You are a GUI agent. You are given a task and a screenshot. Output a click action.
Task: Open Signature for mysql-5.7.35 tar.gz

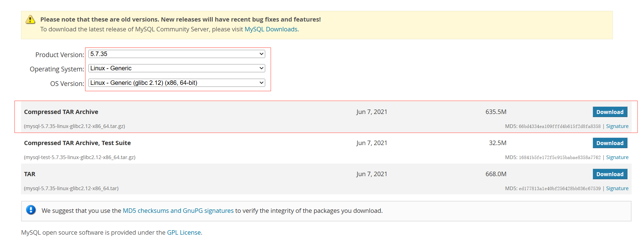click(x=617, y=126)
